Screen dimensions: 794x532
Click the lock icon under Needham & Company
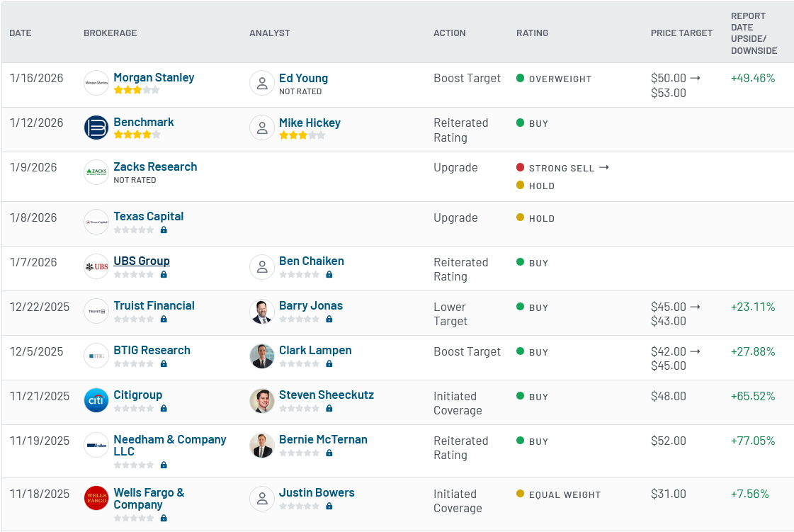(164, 465)
